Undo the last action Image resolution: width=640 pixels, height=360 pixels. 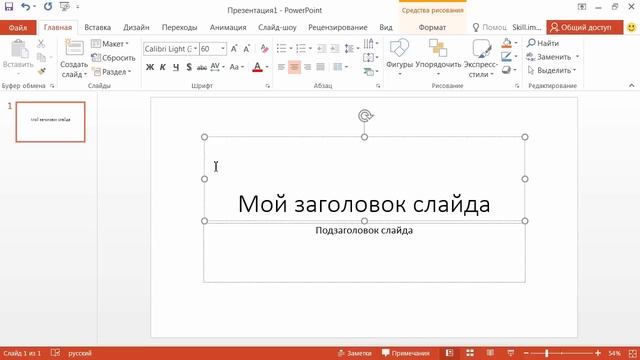pos(26,7)
